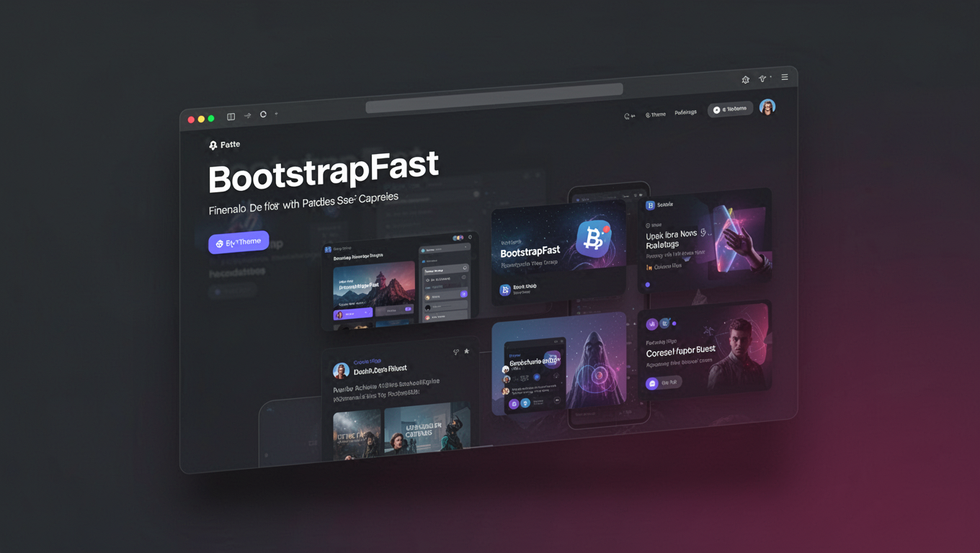Open the right image thumbnail in the post card

(x=427, y=429)
